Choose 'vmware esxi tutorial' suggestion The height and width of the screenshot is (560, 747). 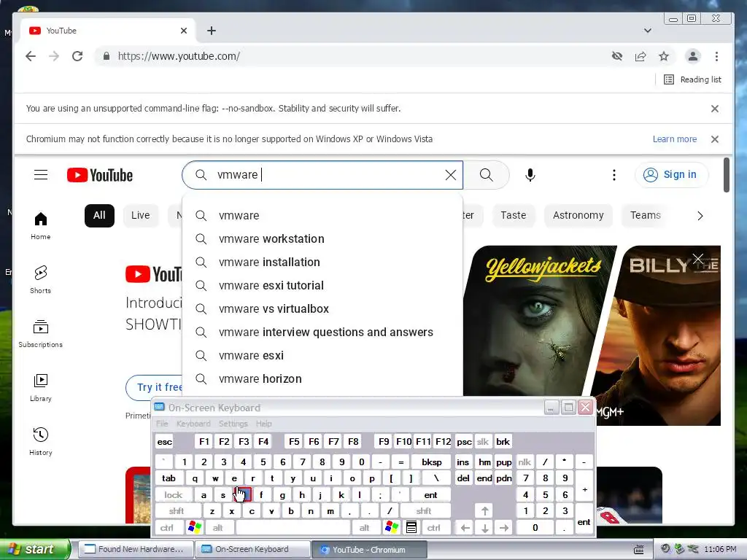coord(322,285)
